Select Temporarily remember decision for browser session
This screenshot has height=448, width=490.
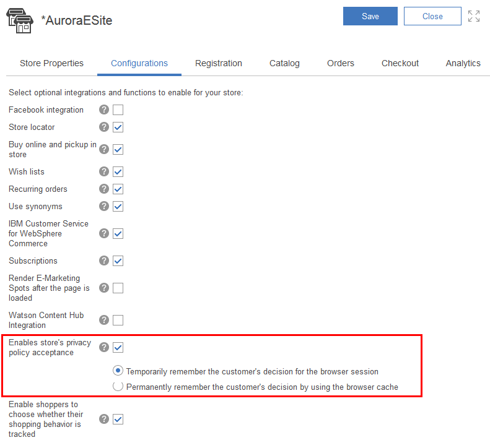point(118,371)
